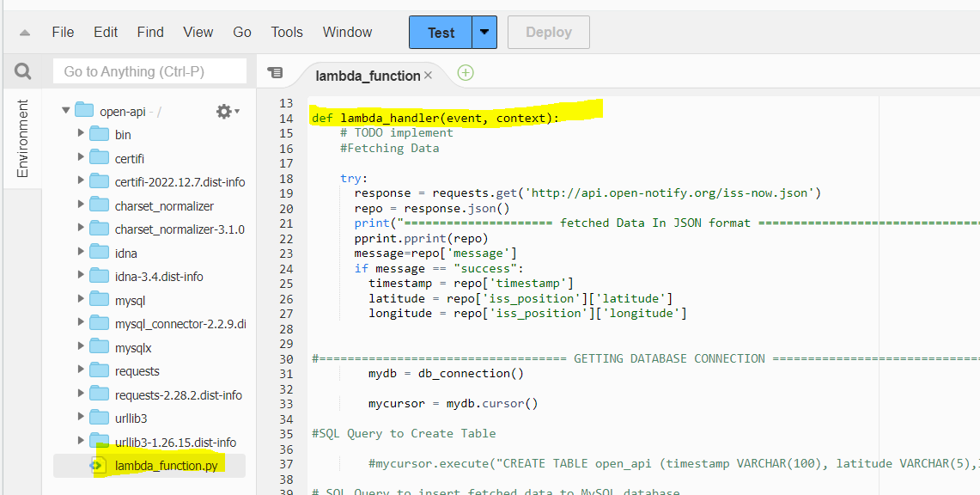The width and height of the screenshot is (980, 495).
Task: Click "message=repo['message']" on line 23
Action: pyautogui.click(x=435, y=254)
